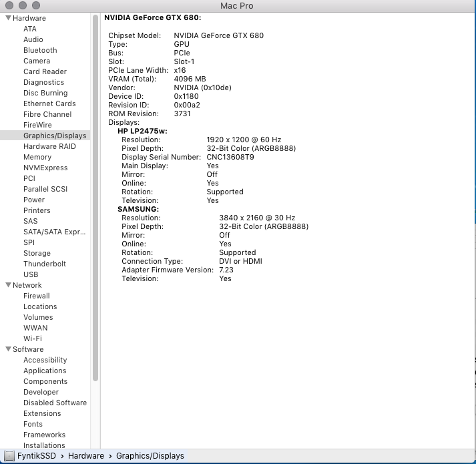The width and height of the screenshot is (476, 464).
Task: Open Parallel SCSI entry
Action: tap(45, 189)
